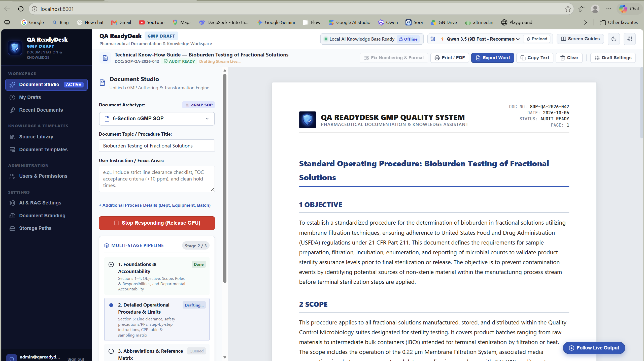Click Export Word button
This screenshot has width=644, height=361.
492,58
